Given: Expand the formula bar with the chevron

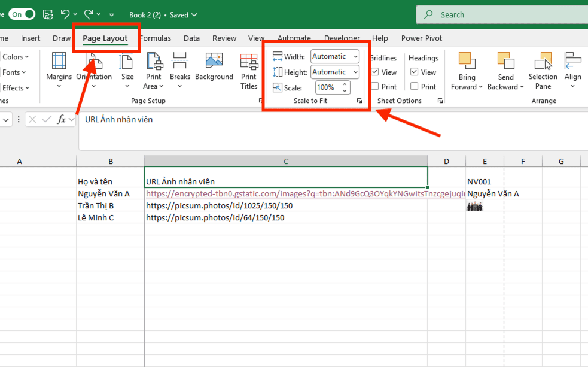Looking at the screenshot, I should pos(71,120).
